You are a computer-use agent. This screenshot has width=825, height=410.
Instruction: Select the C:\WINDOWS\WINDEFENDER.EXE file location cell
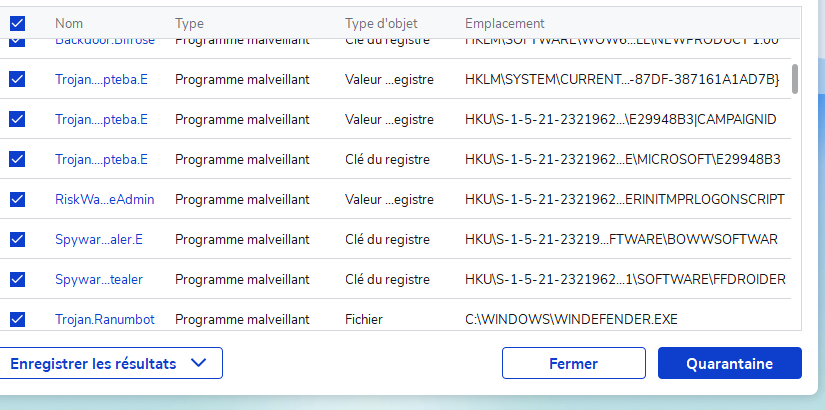pyautogui.click(x=571, y=319)
